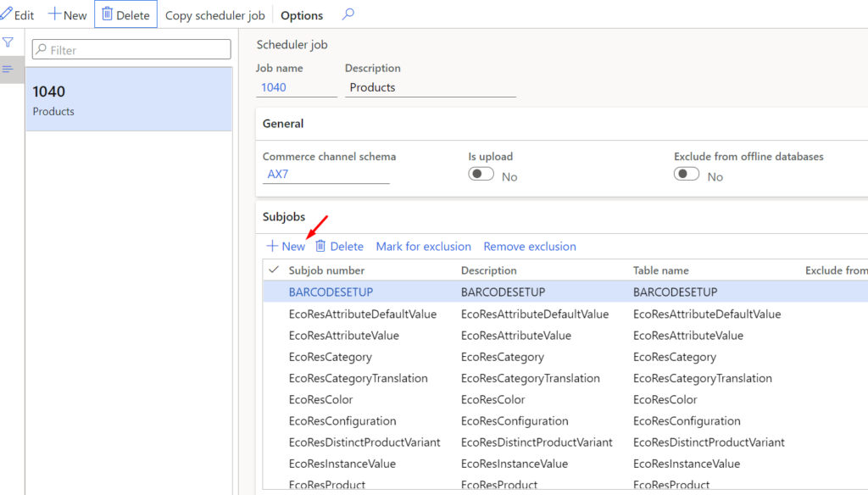The height and width of the screenshot is (495, 868).
Task: Select subjob number EcoResAttributeDefaultValue
Action: tap(363, 314)
